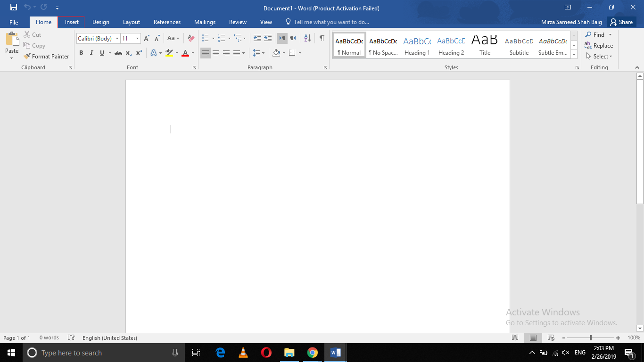Save the document from Quick Access Toolbar
The image size is (644, 362).
[x=14, y=8]
